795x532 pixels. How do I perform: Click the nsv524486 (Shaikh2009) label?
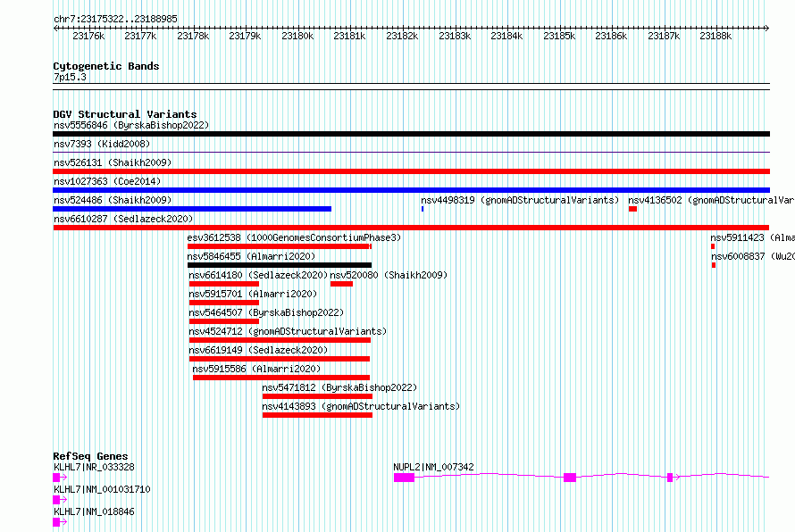(x=113, y=200)
